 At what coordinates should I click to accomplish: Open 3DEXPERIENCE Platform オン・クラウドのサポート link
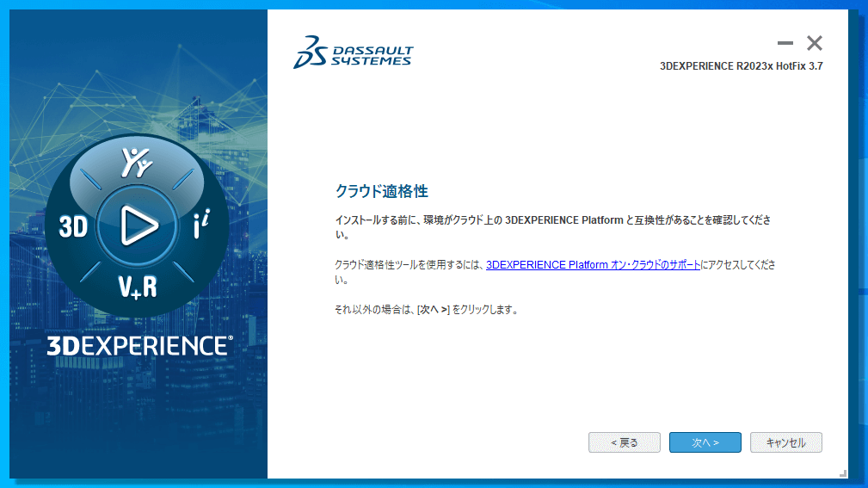[593, 265]
